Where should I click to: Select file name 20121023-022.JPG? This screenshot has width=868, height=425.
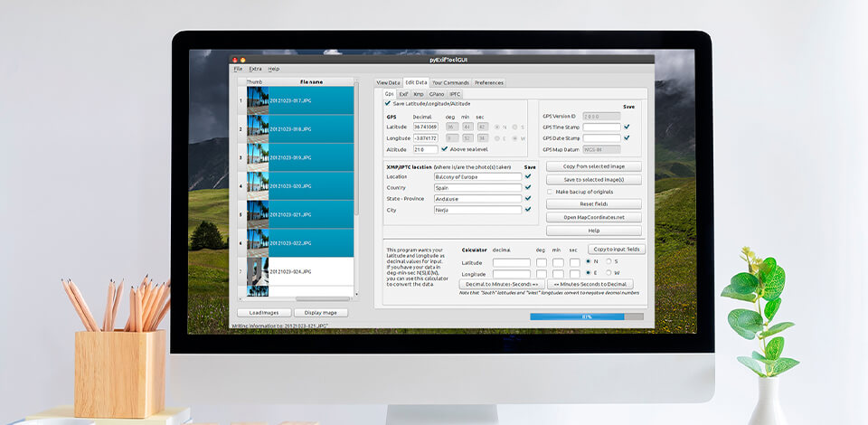point(290,243)
